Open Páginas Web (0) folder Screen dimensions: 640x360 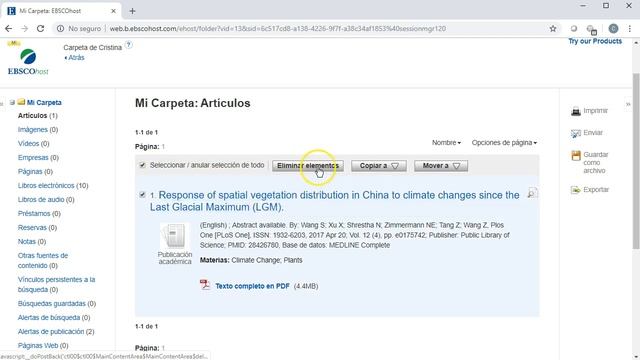coord(43,345)
